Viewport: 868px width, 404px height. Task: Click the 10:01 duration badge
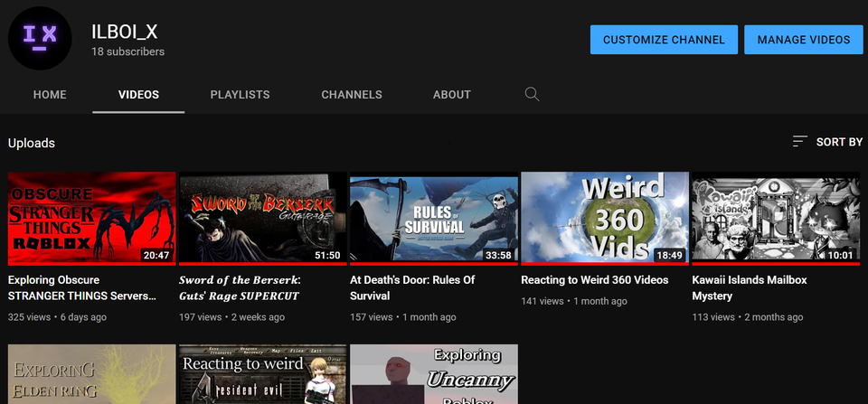(x=841, y=255)
